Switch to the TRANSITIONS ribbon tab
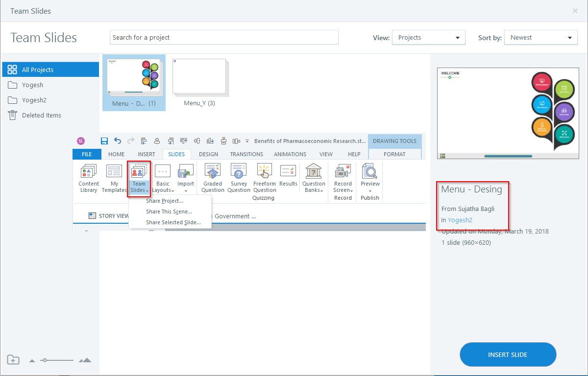Screen dimensions: 588x376 click(x=246, y=154)
